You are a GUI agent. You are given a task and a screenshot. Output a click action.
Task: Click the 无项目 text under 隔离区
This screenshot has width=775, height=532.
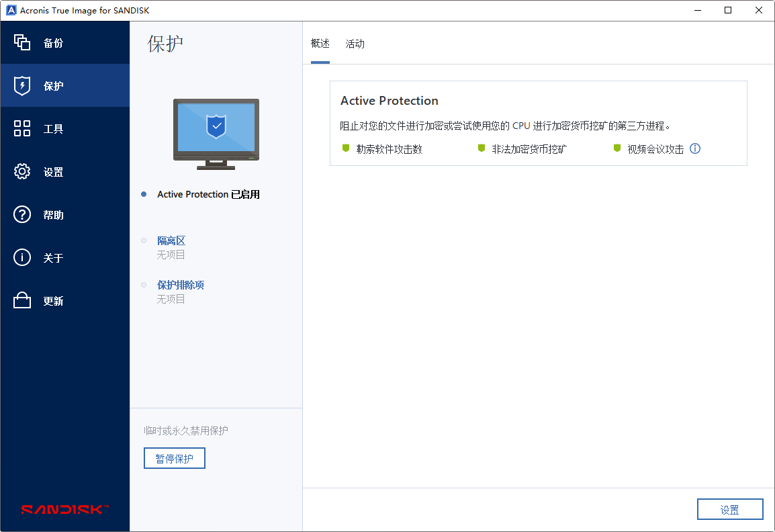pyautogui.click(x=171, y=255)
